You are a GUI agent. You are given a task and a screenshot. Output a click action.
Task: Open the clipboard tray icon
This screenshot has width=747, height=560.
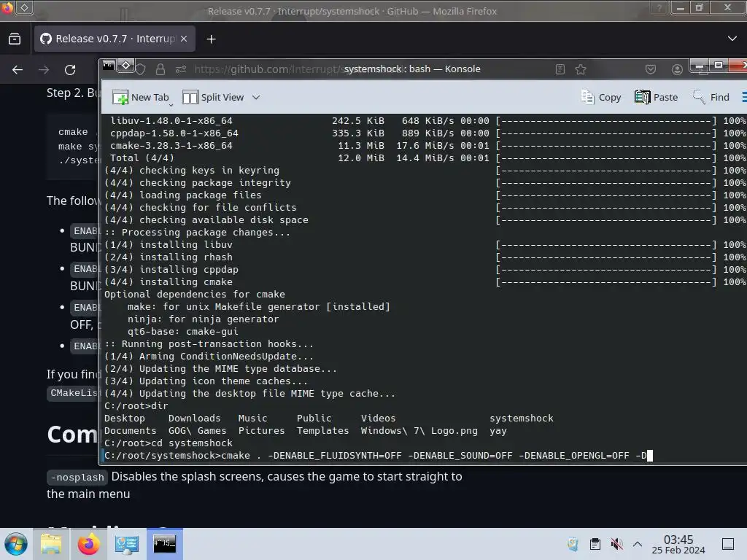point(595,544)
